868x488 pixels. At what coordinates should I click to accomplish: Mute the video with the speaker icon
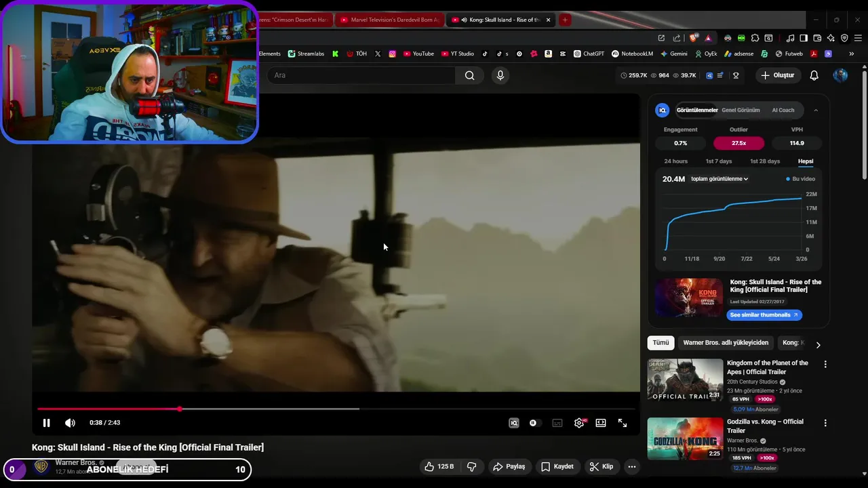pos(70,423)
